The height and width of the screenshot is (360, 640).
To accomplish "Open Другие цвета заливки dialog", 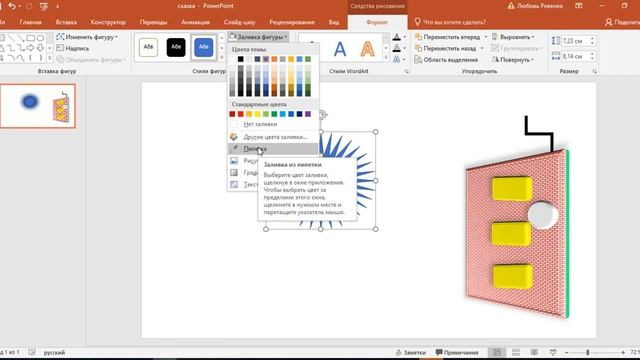I will coord(273,137).
